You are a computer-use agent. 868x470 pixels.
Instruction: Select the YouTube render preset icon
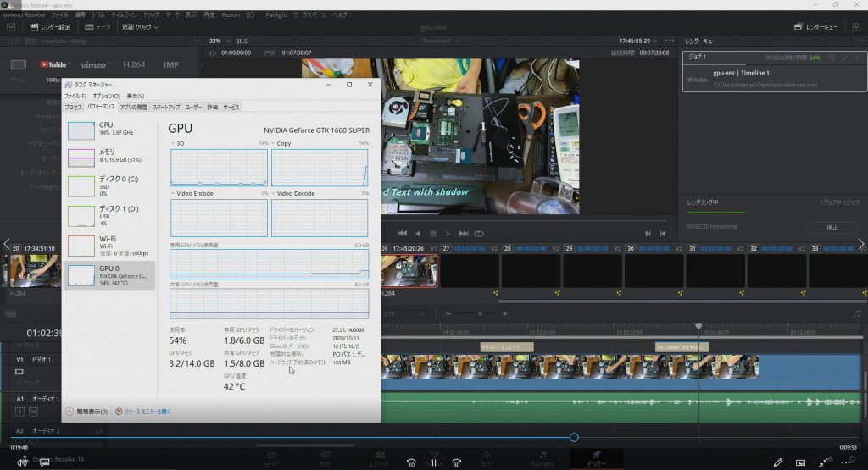tap(53, 64)
